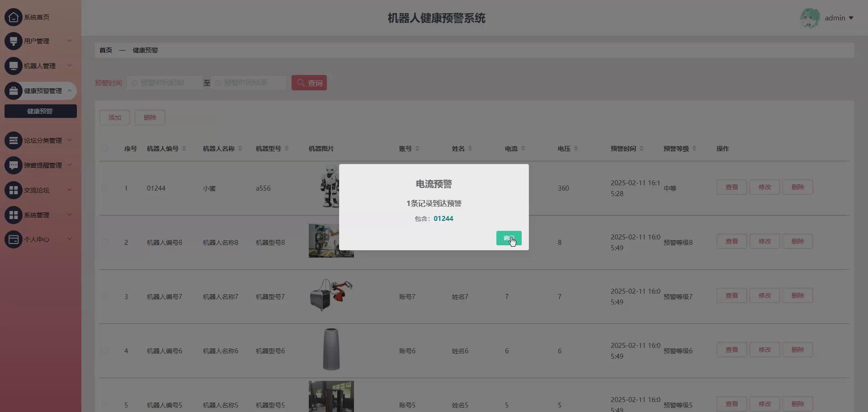Viewport: 868px width, 412px height.
Task: Confirm the 电流预警 alert dialog
Action: click(x=509, y=238)
